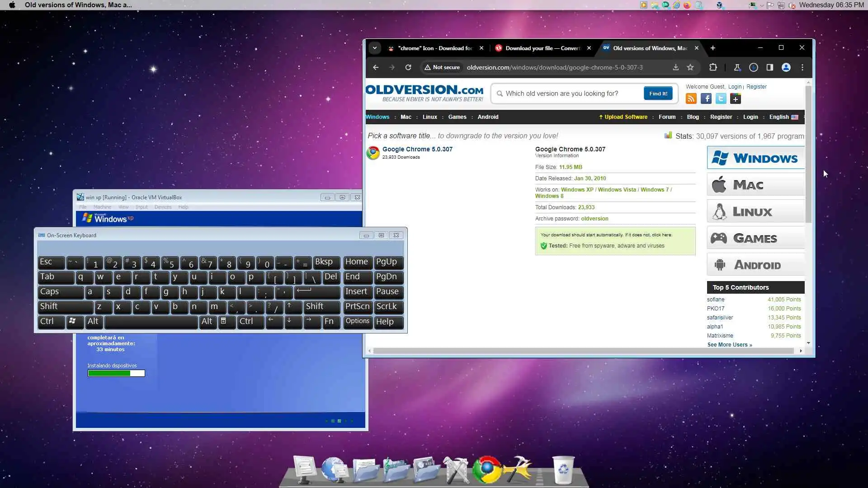Reload the Oldversion page

pos(408,67)
